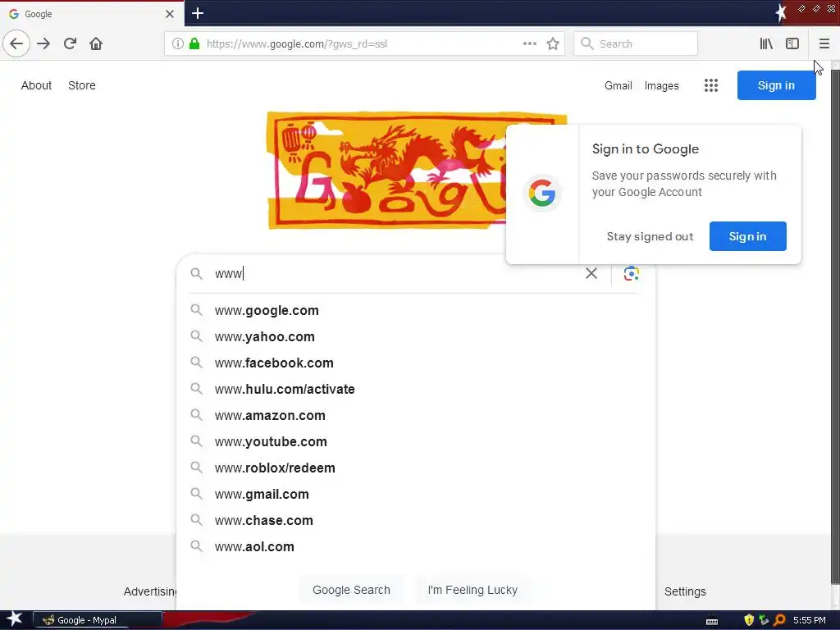Click the green padlock security icon
Screen dimensions: 840x630
[194, 43]
